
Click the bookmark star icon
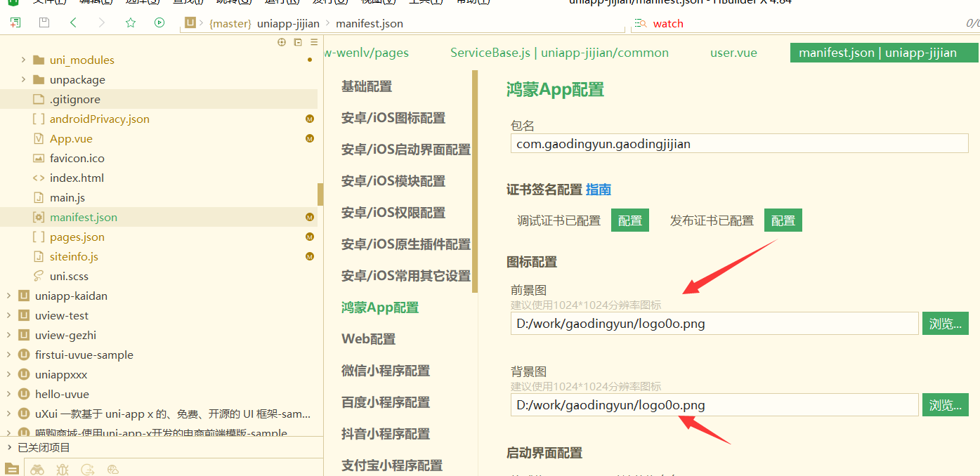[131, 23]
